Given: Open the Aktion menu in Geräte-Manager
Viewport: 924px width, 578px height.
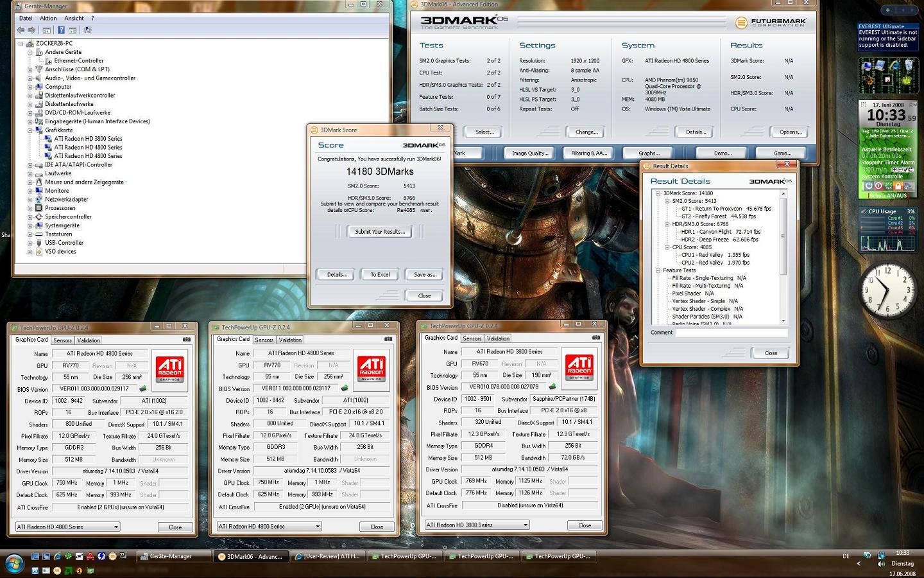Looking at the screenshot, I should (48, 18).
